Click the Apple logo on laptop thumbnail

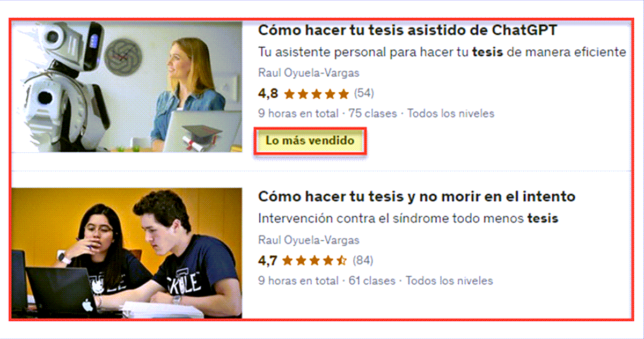[x=86, y=304]
